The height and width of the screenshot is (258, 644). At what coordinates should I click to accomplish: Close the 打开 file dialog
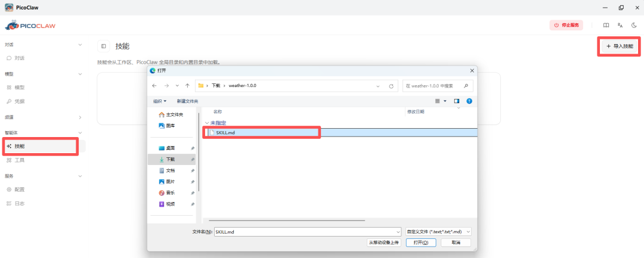pos(472,70)
